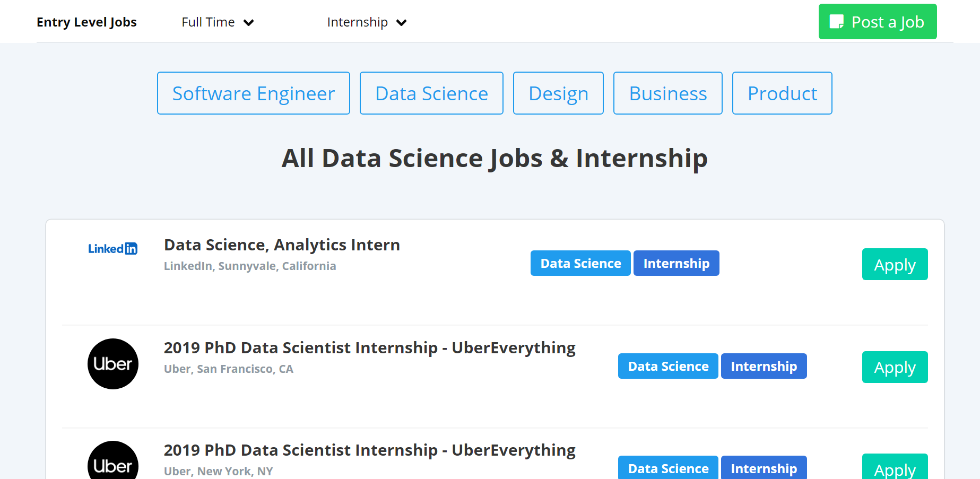The height and width of the screenshot is (479, 980).
Task: Expand the Full Time dropdown chevron
Action: point(248,23)
